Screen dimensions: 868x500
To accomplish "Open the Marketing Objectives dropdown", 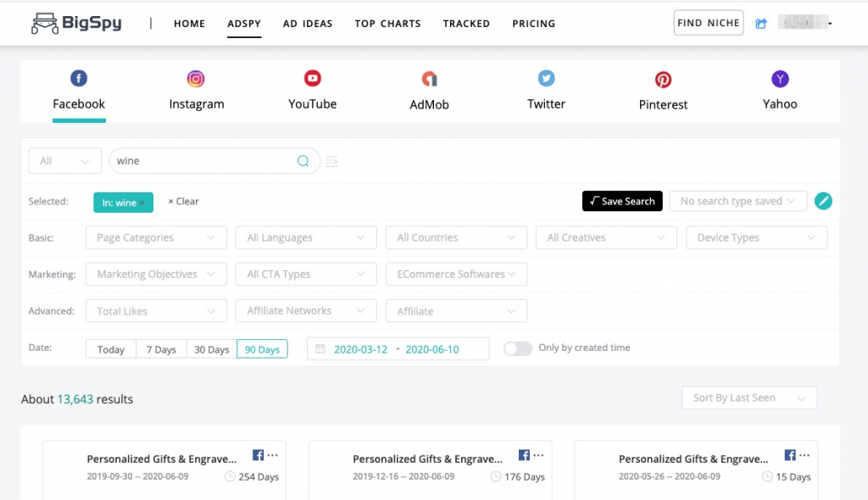I will point(156,274).
